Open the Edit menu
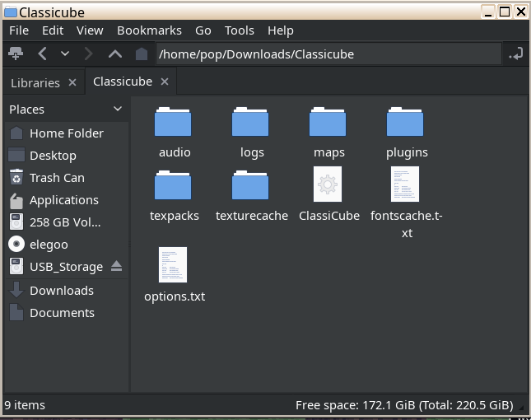 (53, 30)
